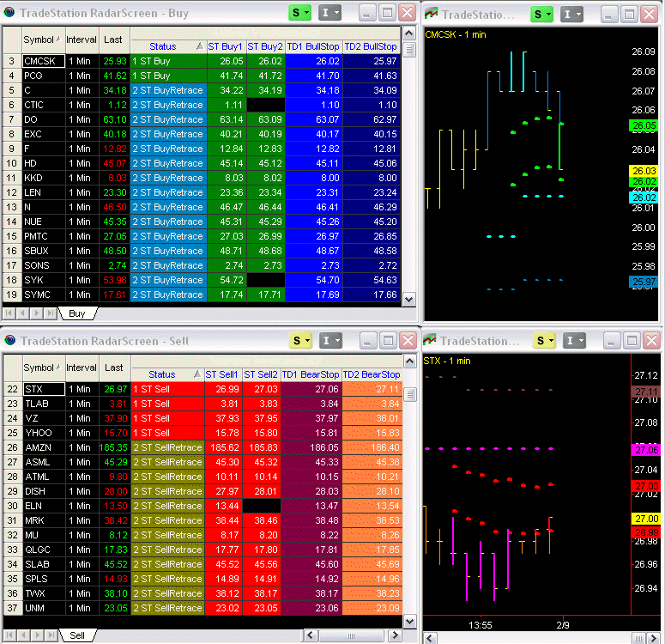Open symbol link S dropdown in STX chart
This screenshot has height=644, width=665.
545,341
